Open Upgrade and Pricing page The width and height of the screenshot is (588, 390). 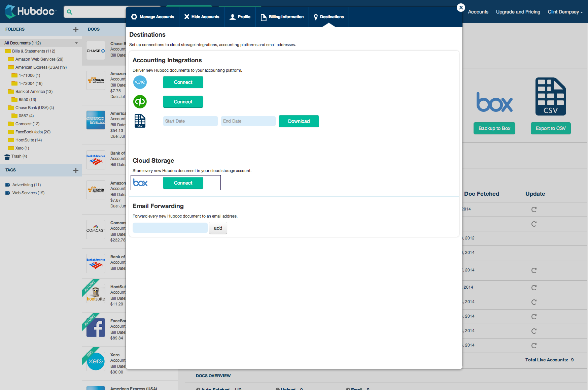(x=518, y=12)
